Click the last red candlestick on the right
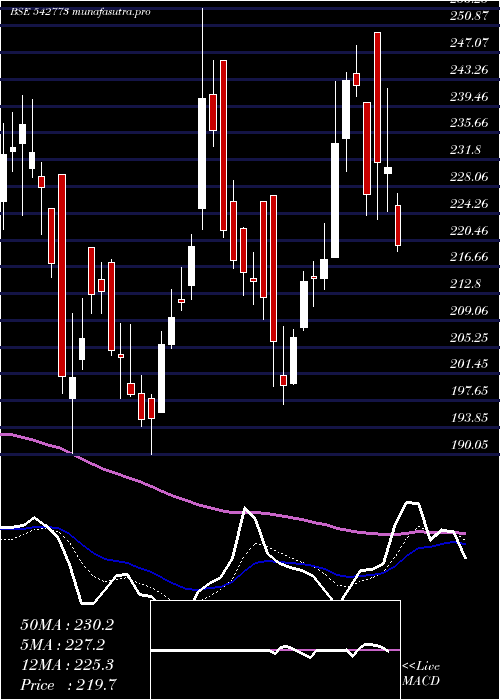Screen dimensions: 500x700 [398, 225]
